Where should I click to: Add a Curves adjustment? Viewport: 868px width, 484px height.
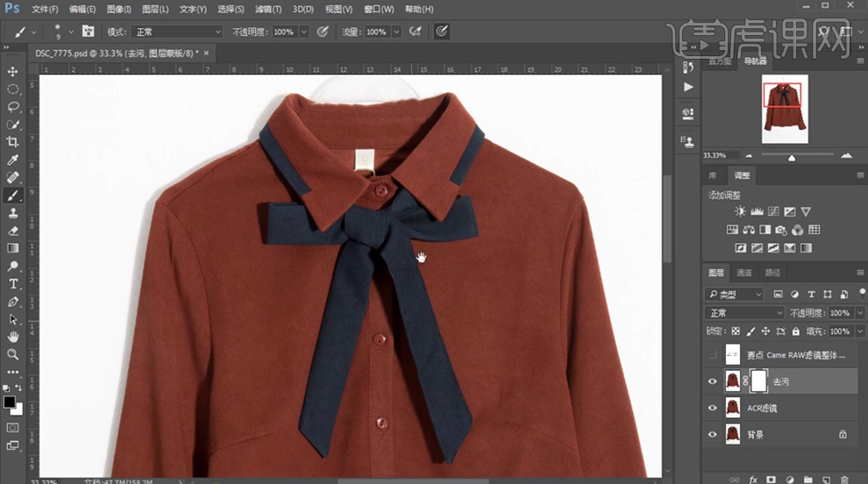click(773, 211)
